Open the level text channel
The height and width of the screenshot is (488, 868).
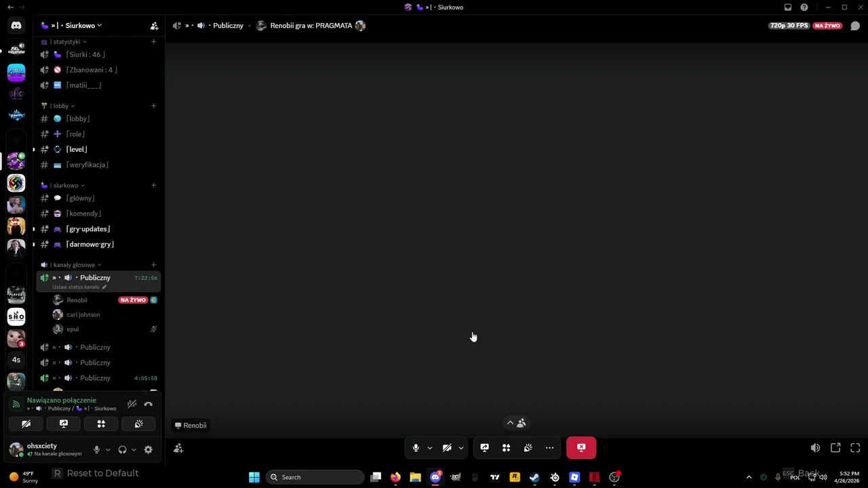click(99, 149)
